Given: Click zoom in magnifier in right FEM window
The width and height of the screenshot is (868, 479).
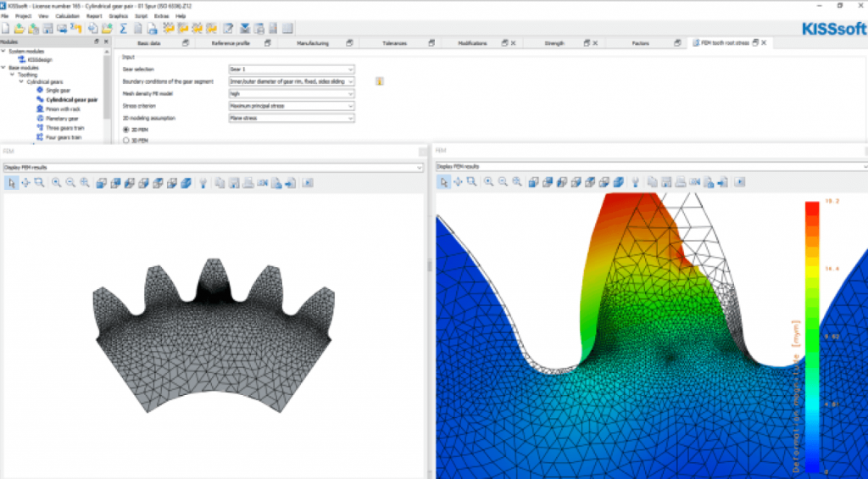Looking at the screenshot, I should pyautogui.click(x=489, y=181).
